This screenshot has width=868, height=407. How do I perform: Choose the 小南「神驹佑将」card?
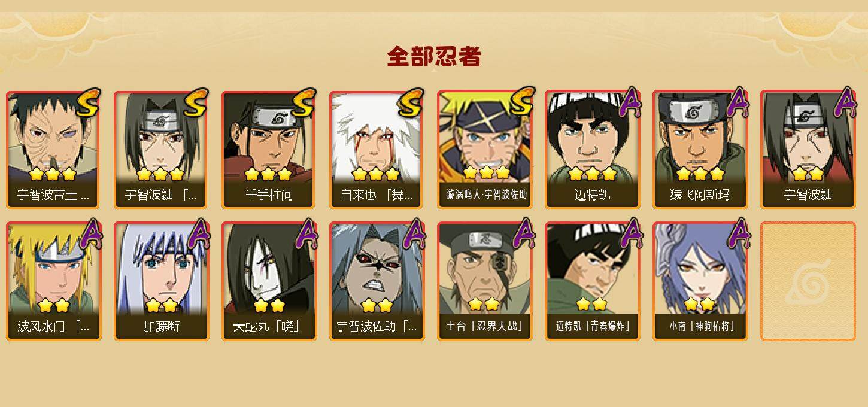700,281
